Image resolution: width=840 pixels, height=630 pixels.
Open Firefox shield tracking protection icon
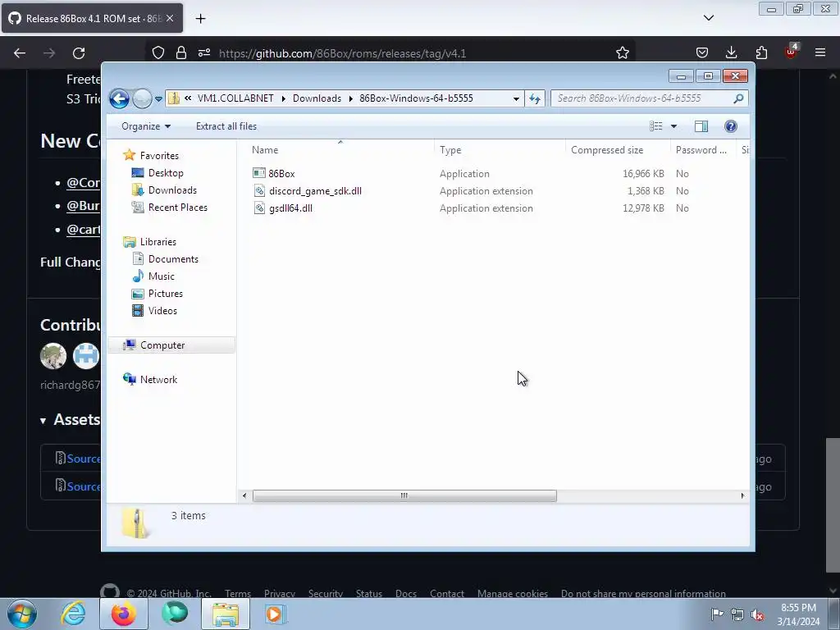158,53
